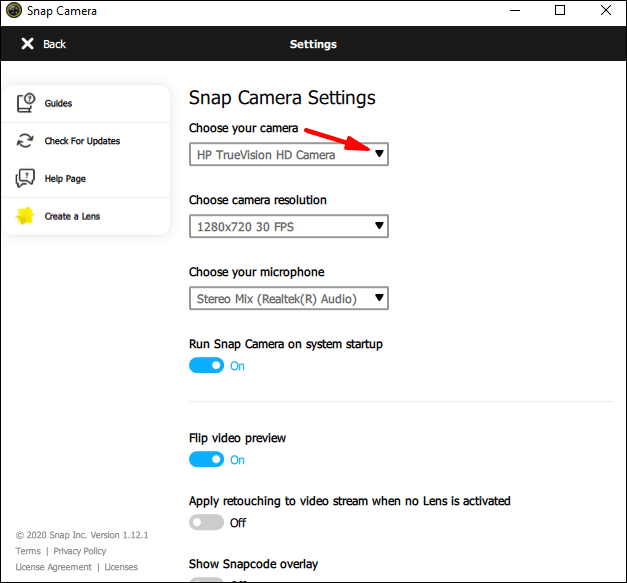Click the Guides icon in sidebar
This screenshot has width=627, height=583.
click(26, 103)
